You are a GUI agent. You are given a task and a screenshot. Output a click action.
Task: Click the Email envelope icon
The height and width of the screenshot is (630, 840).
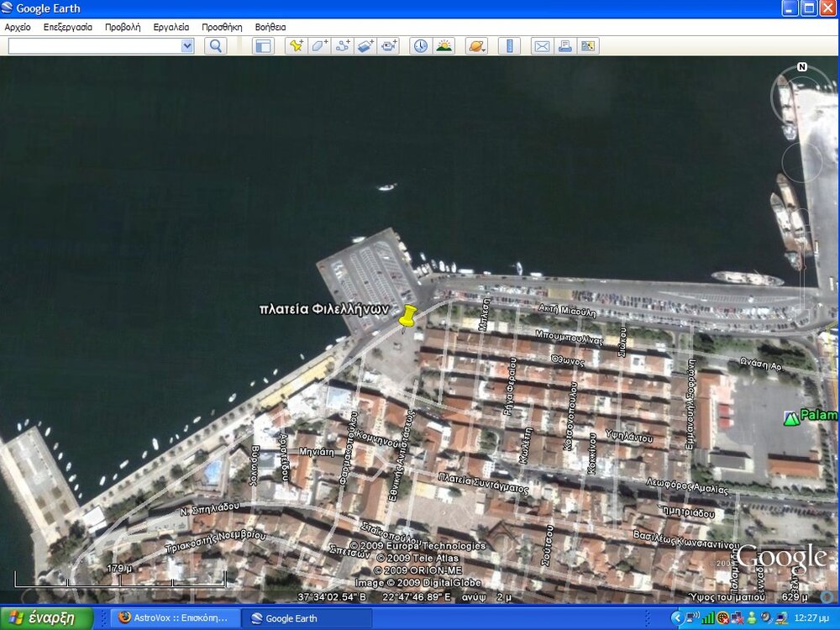[x=542, y=46]
